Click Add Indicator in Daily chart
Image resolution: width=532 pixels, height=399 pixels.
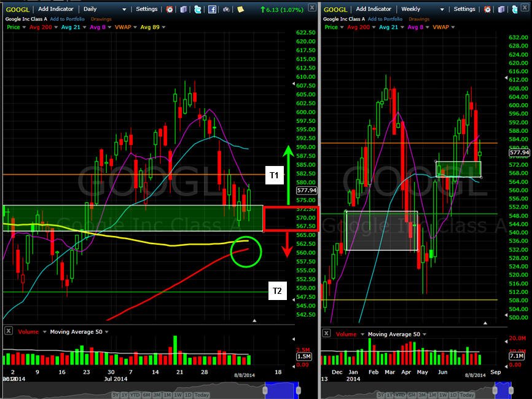tap(56, 9)
